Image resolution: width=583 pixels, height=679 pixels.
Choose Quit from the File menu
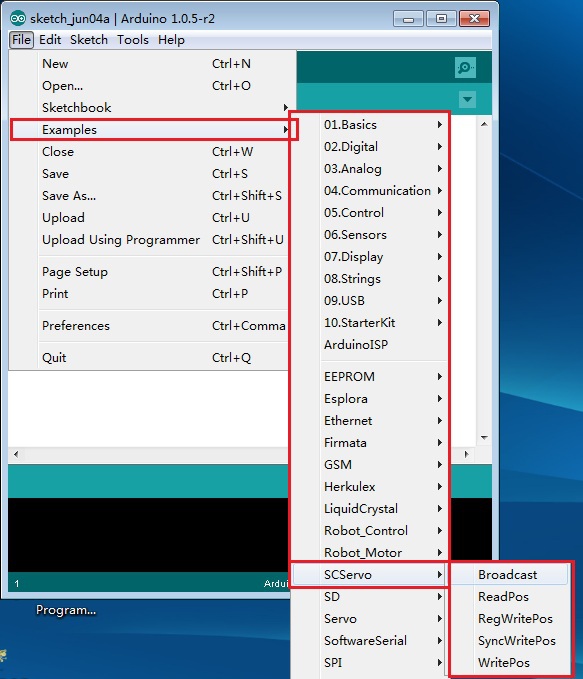pos(149,358)
